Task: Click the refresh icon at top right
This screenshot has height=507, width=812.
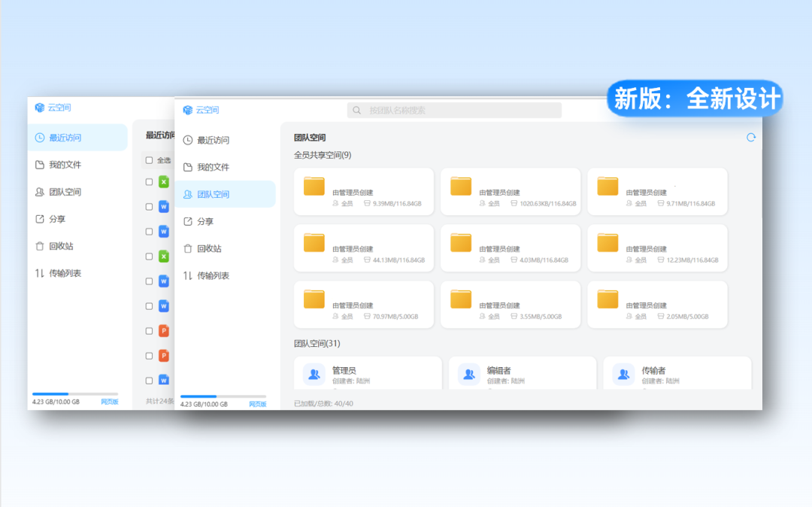Action: pos(750,138)
